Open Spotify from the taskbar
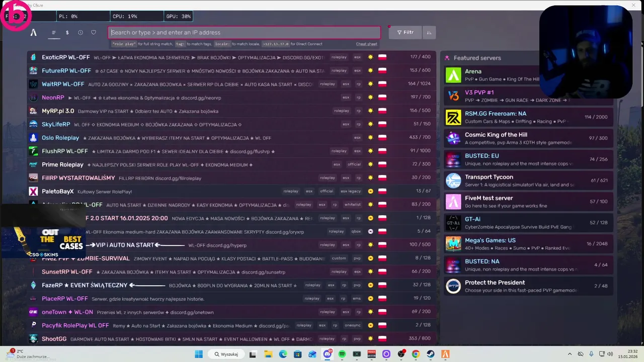This screenshot has height=362, width=644. click(342, 354)
